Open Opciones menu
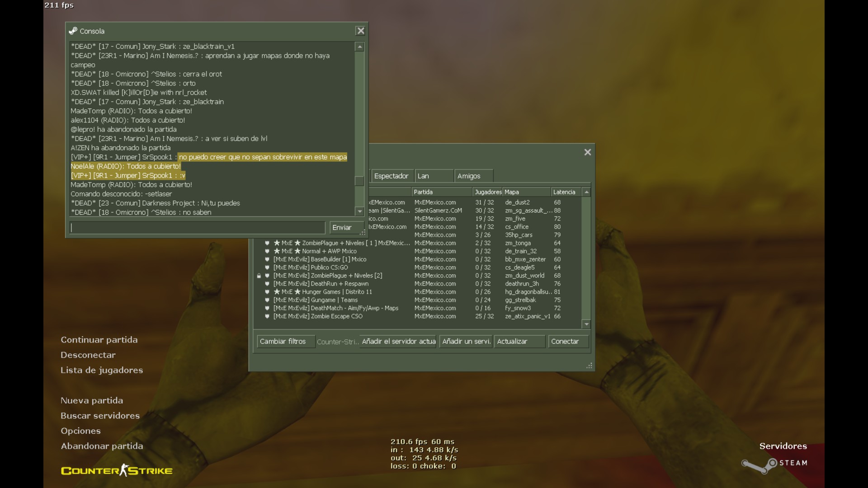 [x=81, y=431]
